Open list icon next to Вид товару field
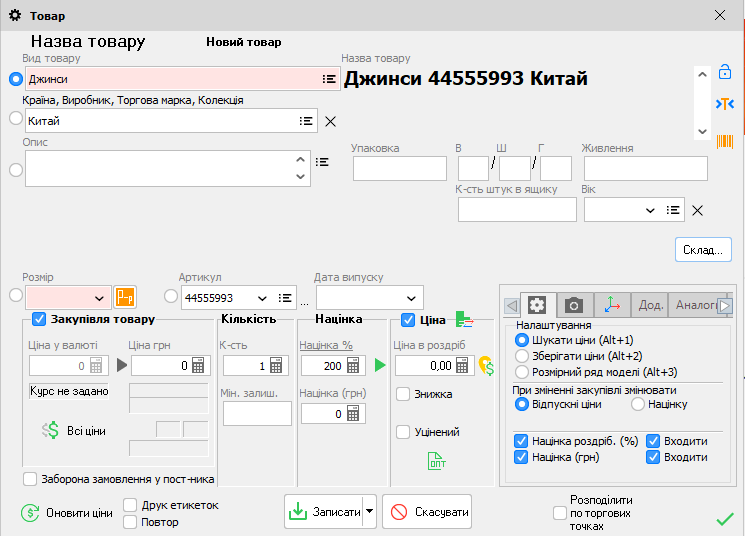Image resolution: width=745 pixels, height=536 pixels. pos(329,79)
